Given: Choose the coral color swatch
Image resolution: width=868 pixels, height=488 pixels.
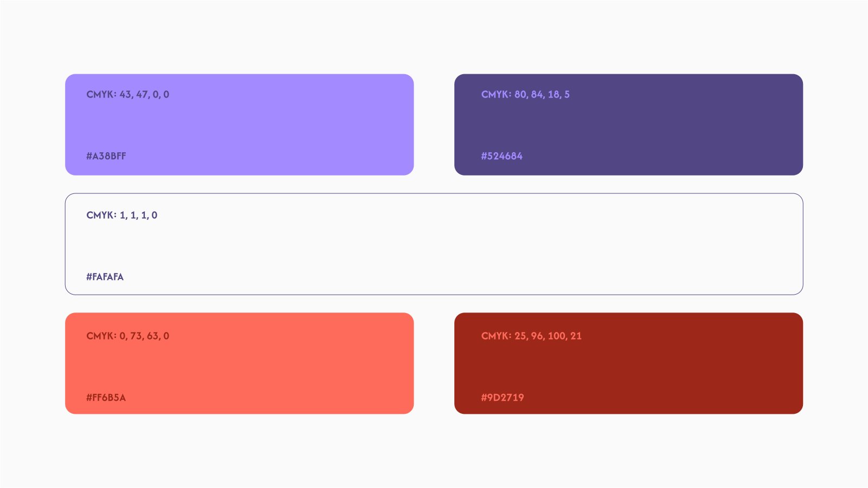Looking at the screenshot, I should point(239,363).
